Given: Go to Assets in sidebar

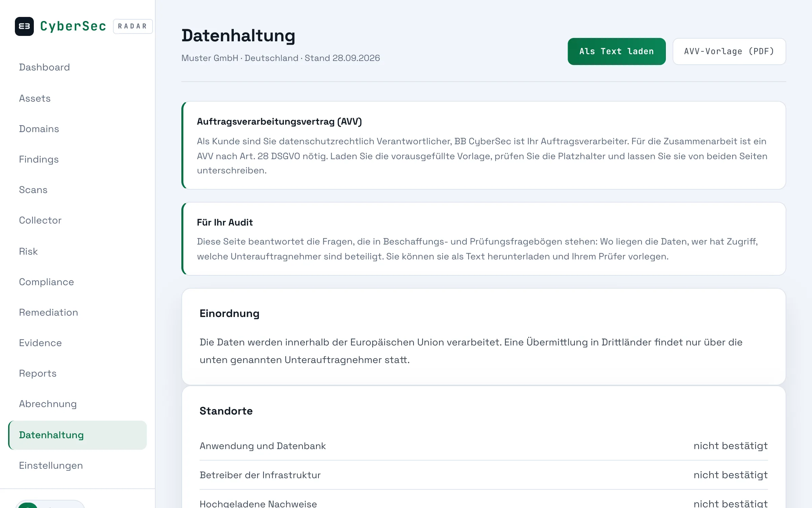Looking at the screenshot, I should (35, 99).
